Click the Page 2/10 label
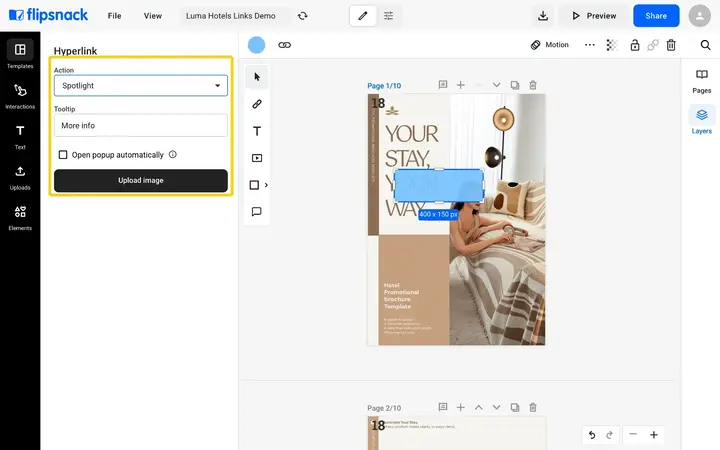This screenshot has width=720, height=450. click(x=384, y=408)
